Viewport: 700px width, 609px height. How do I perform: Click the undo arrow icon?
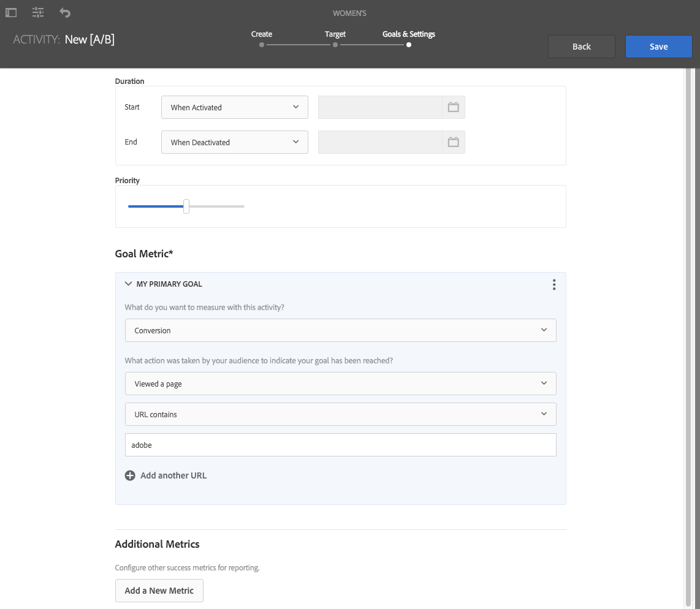[65, 12]
